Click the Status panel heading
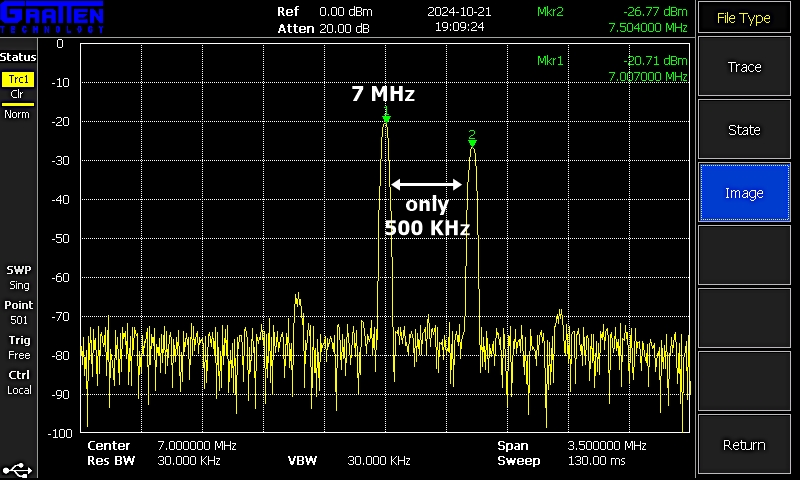 [18, 57]
